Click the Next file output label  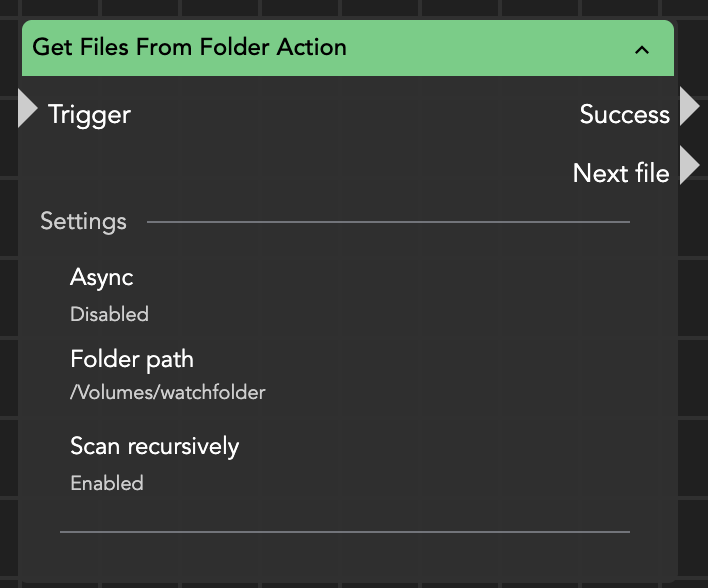pos(620,173)
